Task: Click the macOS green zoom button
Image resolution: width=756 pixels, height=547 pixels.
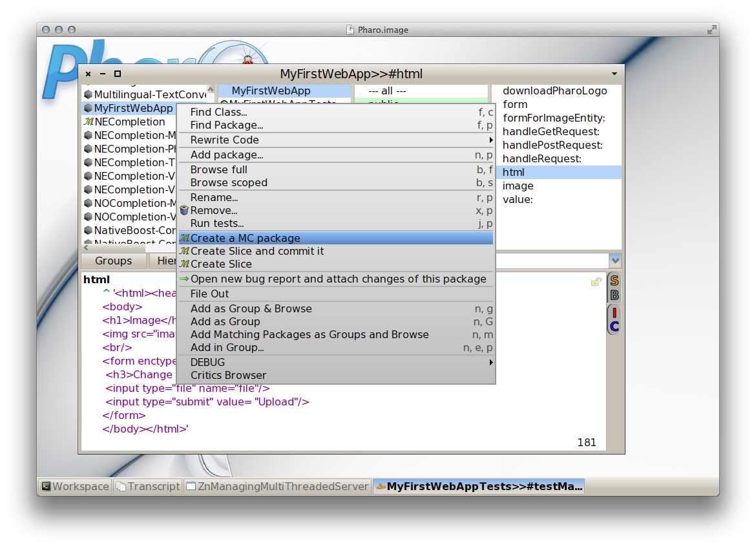Action: pos(71,30)
